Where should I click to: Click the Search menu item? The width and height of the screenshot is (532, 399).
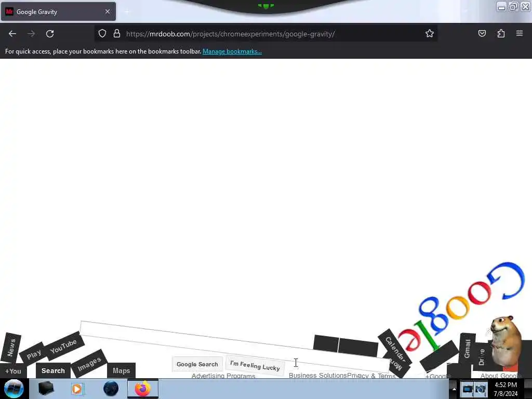53,371
